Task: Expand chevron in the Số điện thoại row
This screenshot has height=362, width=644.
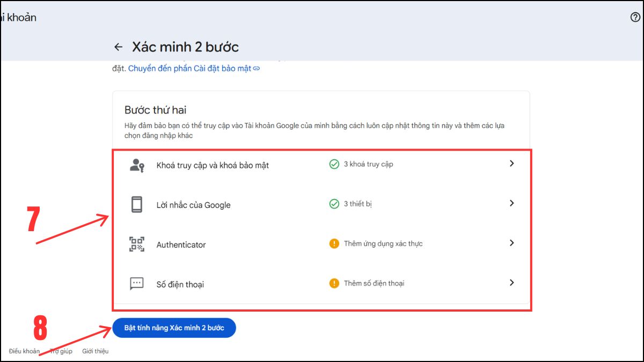Action: (x=511, y=283)
